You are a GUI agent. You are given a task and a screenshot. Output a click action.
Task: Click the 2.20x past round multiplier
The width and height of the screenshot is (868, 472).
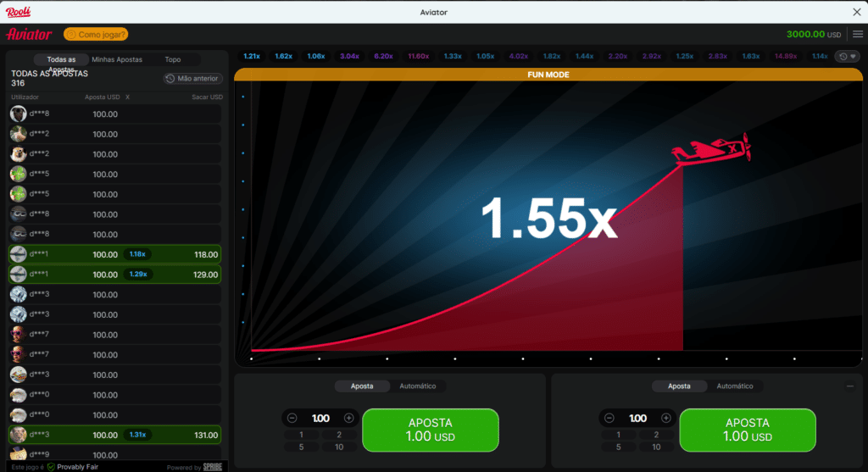click(618, 57)
